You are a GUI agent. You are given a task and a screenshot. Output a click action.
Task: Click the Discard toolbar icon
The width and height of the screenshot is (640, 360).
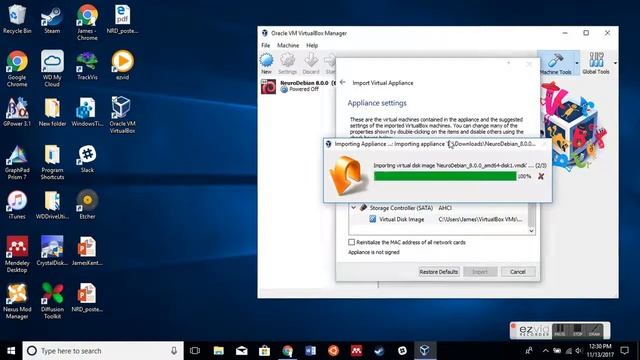coord(311,64)
